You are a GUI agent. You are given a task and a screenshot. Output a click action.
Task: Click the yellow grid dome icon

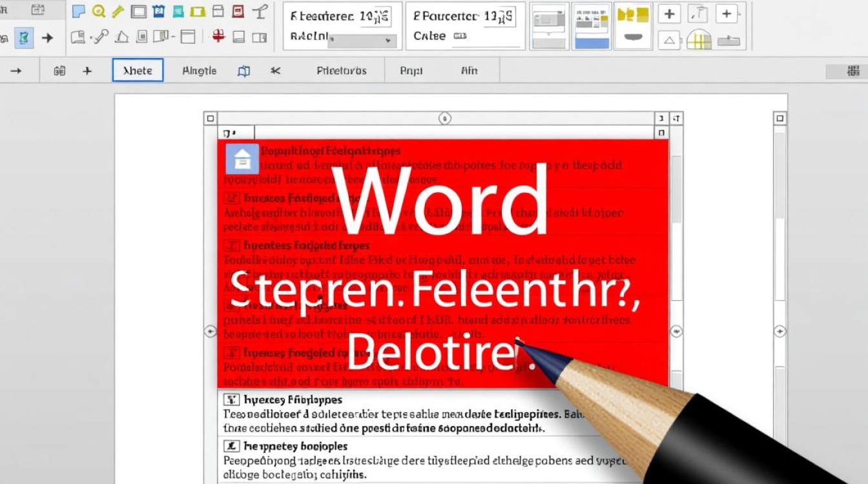click(699, 40)
